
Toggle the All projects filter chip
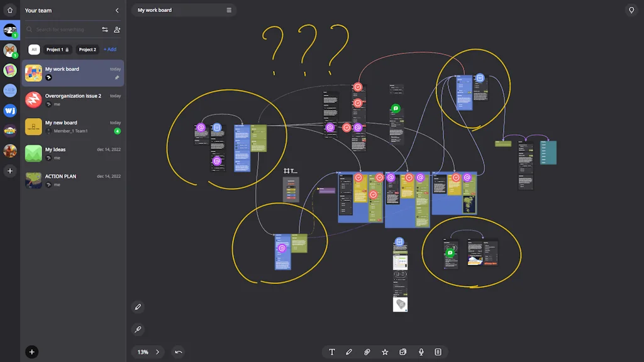point(35,49)
